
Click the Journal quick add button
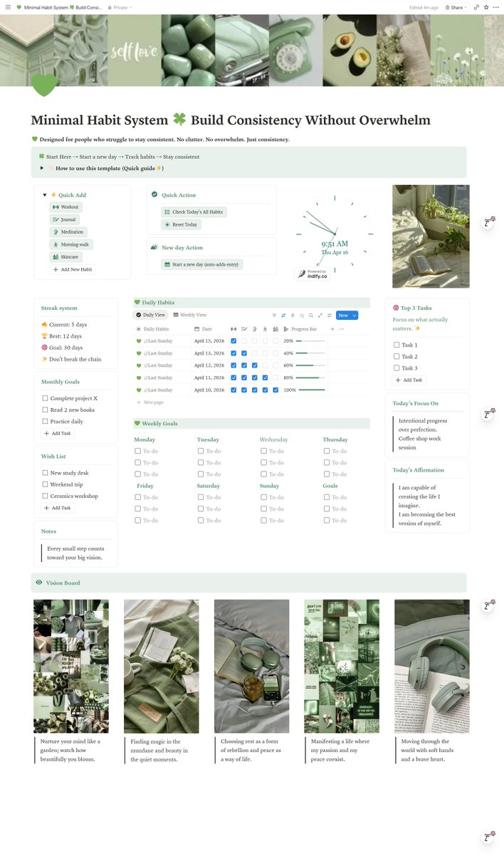tap(64, 219)
